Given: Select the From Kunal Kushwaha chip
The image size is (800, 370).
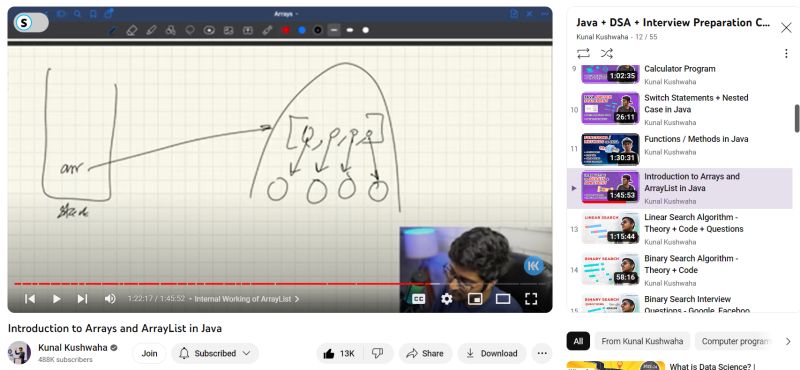Looking at the screenshot, I should click(x=642, y=341).
